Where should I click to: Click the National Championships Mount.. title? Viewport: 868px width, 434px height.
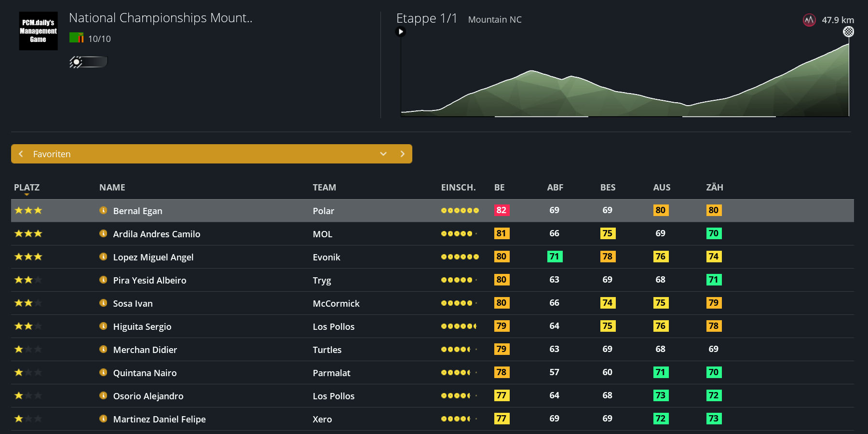(x=161, y=18)
